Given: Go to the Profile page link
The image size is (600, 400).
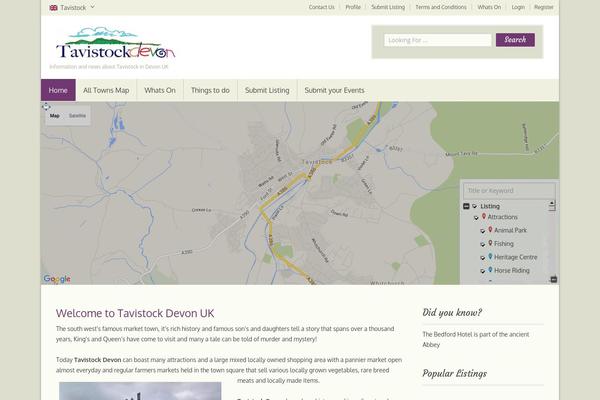Looking at the screenshot, I should point(353,7).
